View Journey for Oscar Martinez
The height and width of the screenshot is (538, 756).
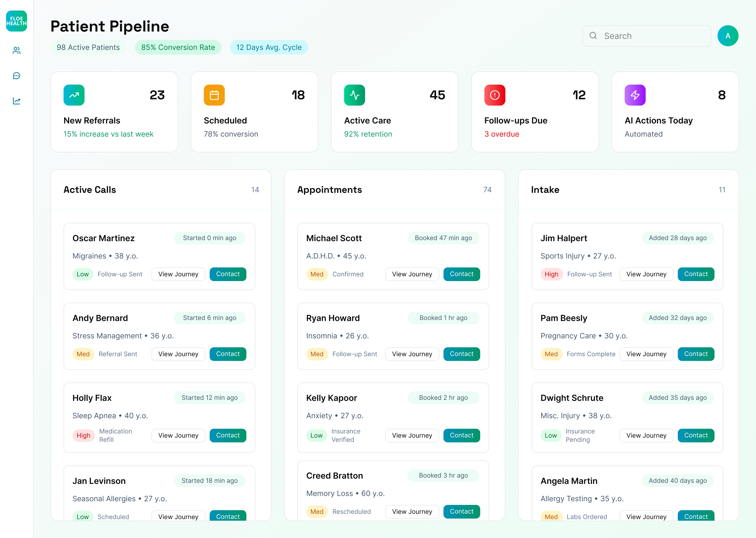178,274
